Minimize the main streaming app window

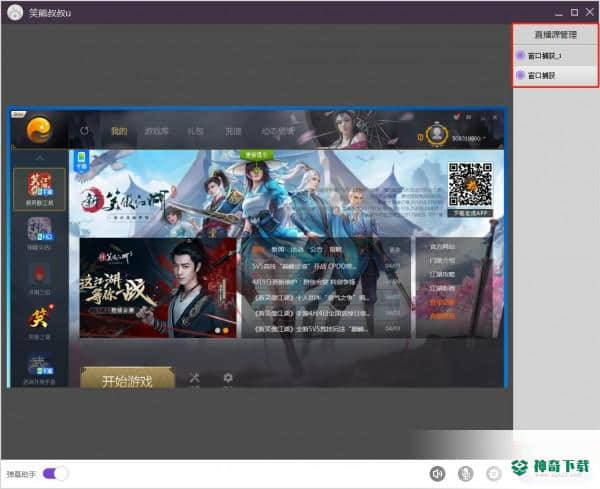click(x=559, y=14)
